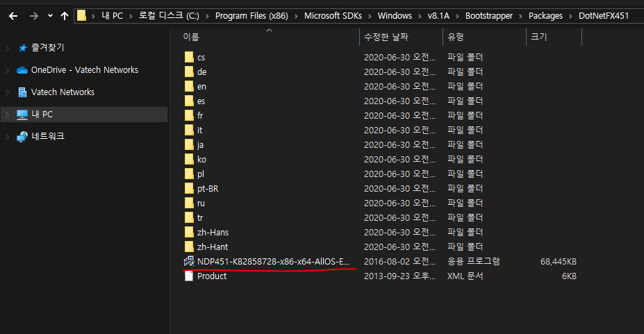Select OneDrive - Vatech Networks in sidebar
The image size is (644, 334).
[85, 70]
